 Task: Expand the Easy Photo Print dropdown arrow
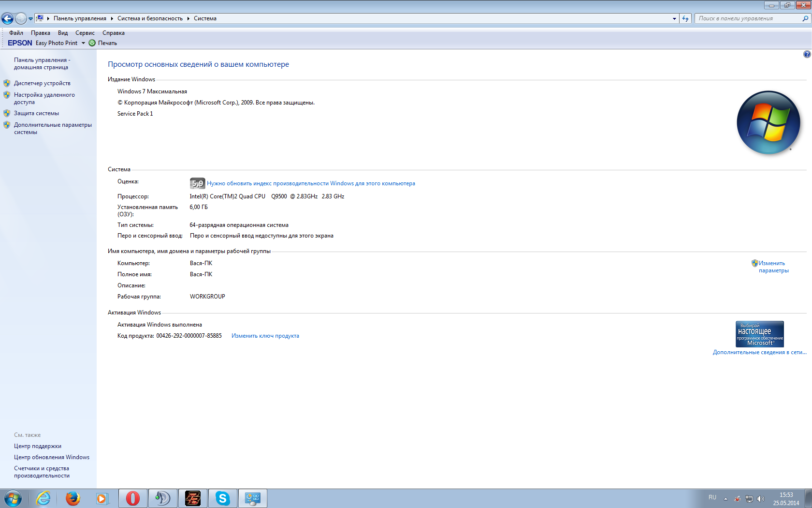[83, 43]
